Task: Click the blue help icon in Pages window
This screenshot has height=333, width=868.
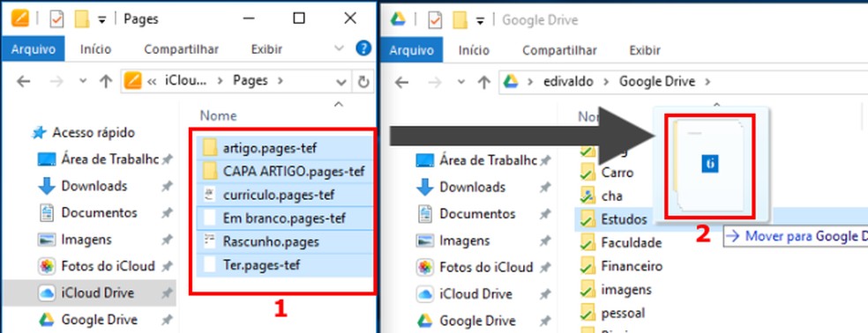Action: pos(363,48)
